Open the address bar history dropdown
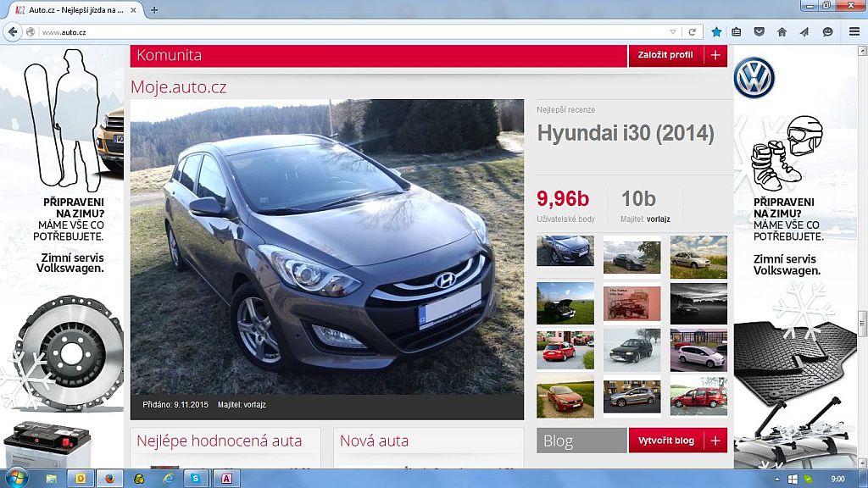 672,32
